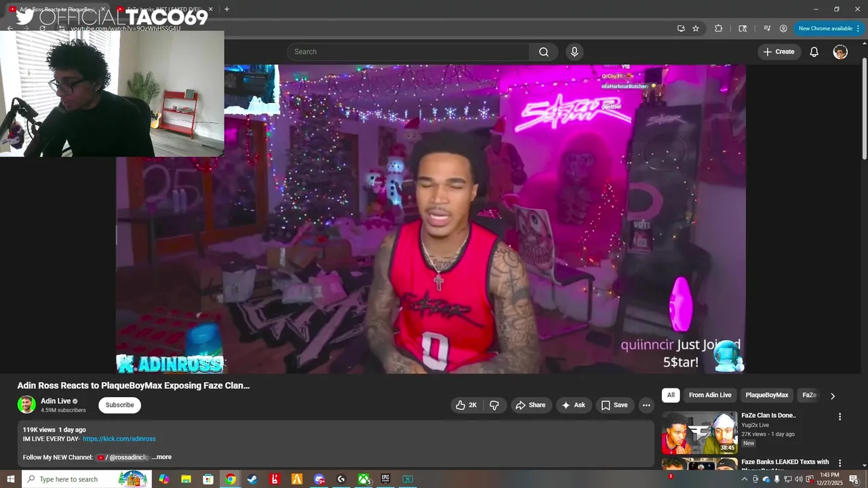The height and width of the screenshot is (488, 868).
Task: Click the Share button
Action: click(530, 405)
